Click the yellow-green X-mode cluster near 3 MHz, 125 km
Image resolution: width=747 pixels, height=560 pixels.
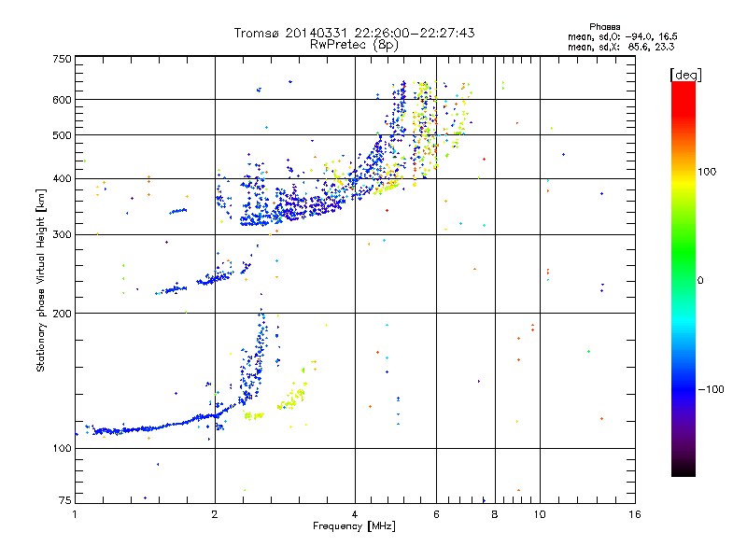tap(291, 399)
